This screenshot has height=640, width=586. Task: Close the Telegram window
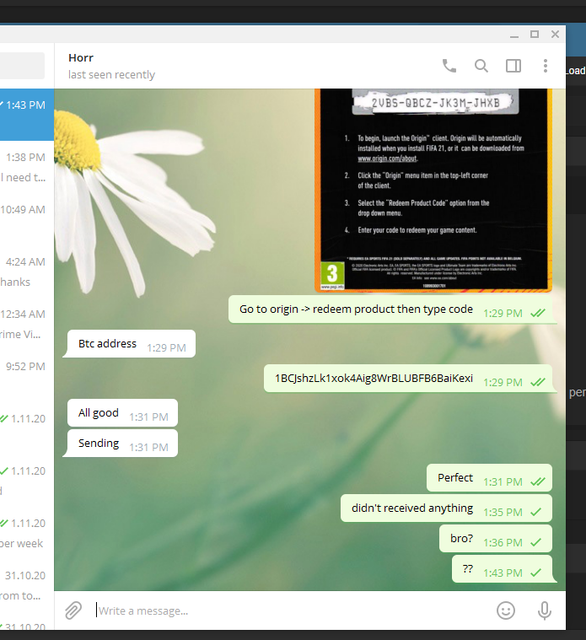tap(555, 34)
